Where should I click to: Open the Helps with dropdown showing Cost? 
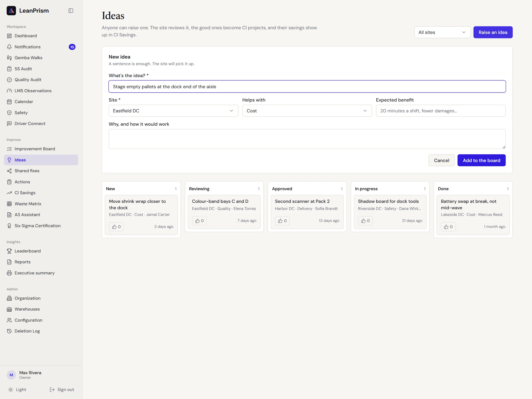(x=307, y=111)
